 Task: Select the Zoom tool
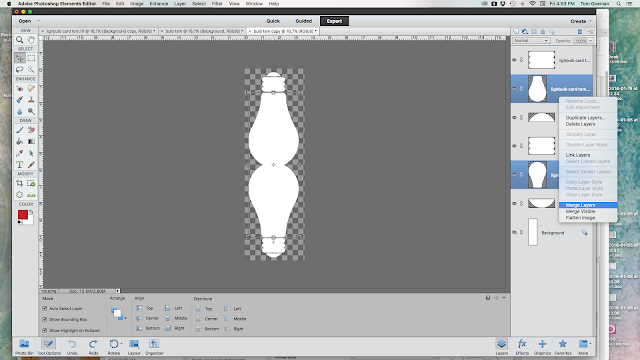point(19,40)
